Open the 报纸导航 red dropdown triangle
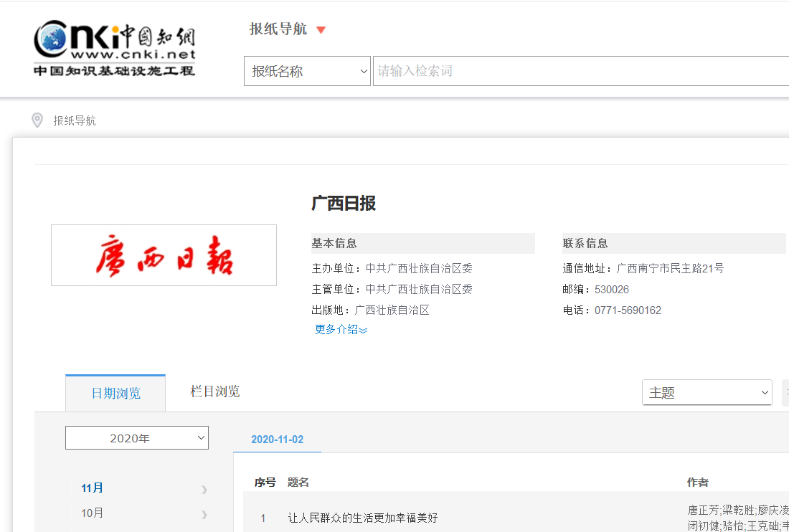The height and width of the screenshot is (532, 789). point(321,30)
